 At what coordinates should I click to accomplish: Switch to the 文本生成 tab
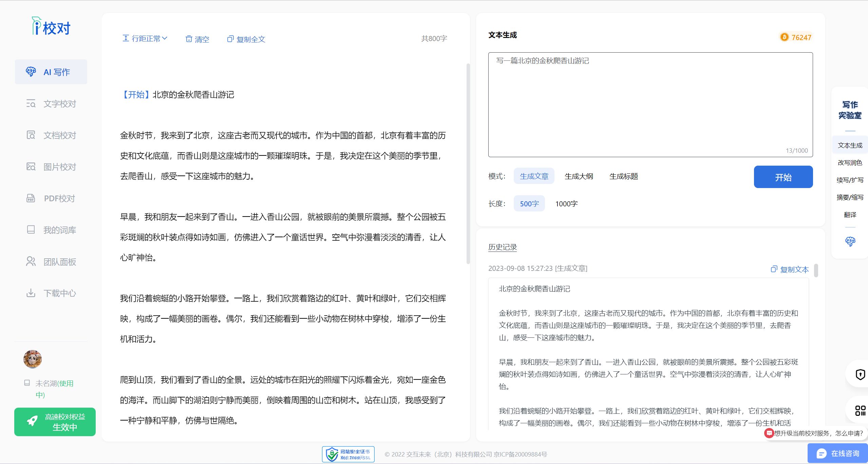tap(850, 145)
